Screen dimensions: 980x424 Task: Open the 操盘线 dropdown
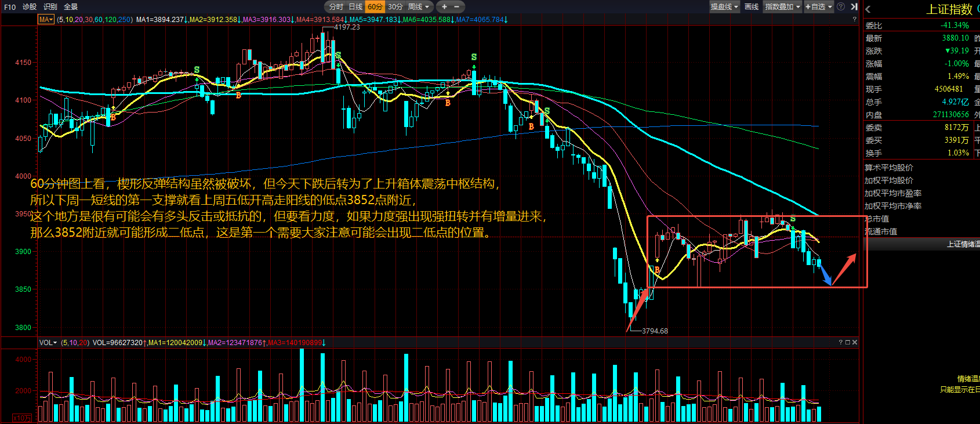tap(724, 7)
